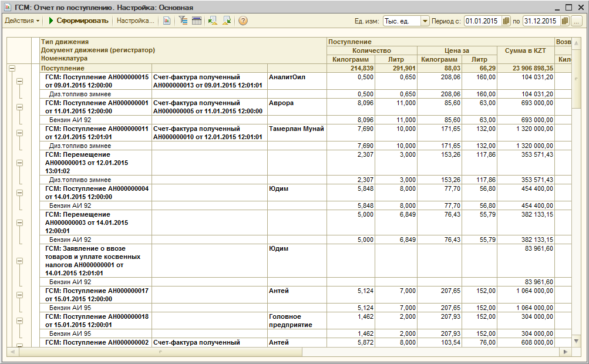
Task: Click the table header icon in the toolbar
Action: pos(197,21)
